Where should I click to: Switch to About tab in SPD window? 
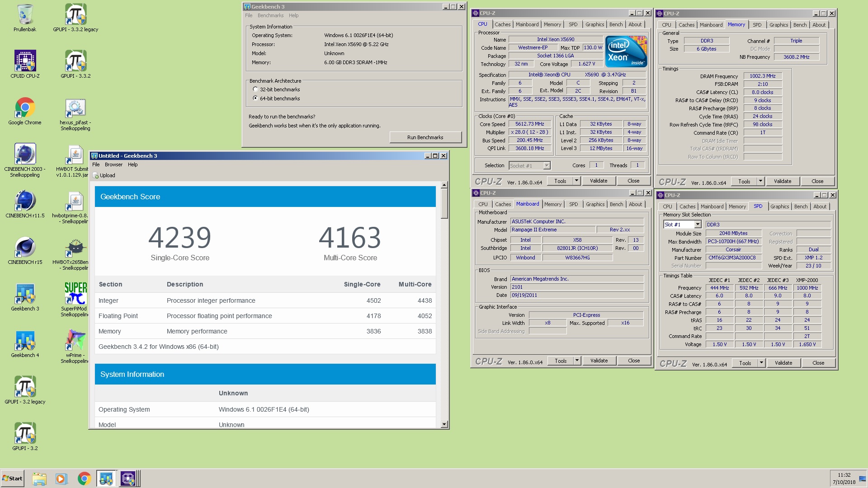(820, 206)
